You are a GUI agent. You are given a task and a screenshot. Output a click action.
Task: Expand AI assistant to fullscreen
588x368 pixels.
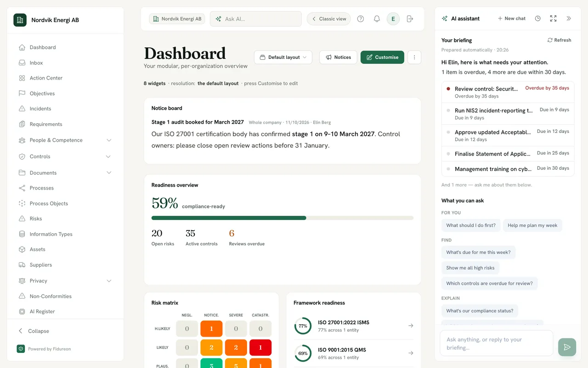(x=553, y=18)
